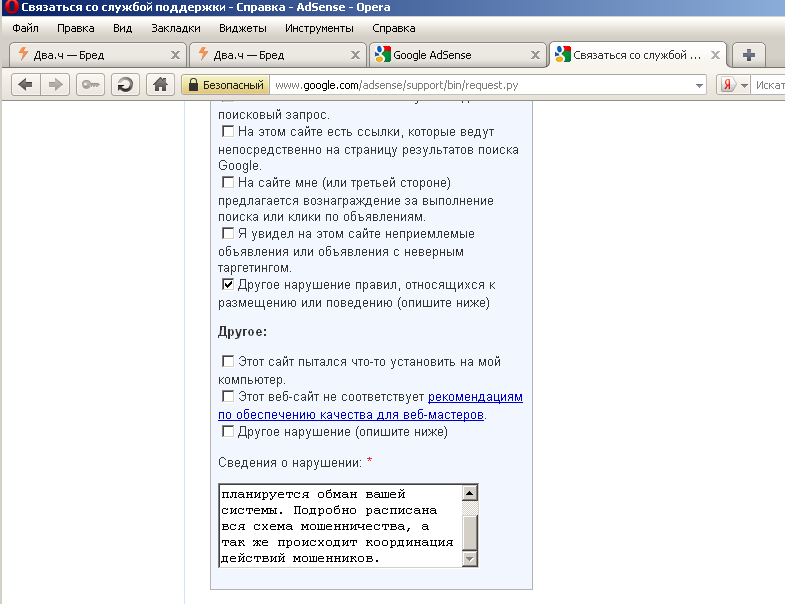
Task: Click the Forward arrow navigation button
Action: click(x=55, y=85)
